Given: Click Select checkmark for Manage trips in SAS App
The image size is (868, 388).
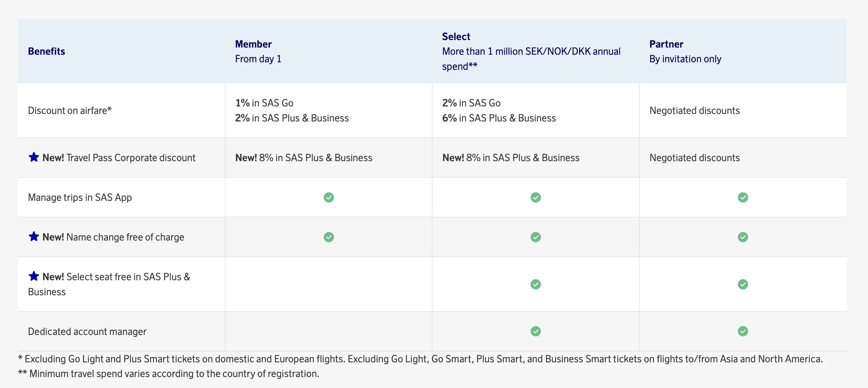Looking at the screenshot, I should (x=535, y=197).
